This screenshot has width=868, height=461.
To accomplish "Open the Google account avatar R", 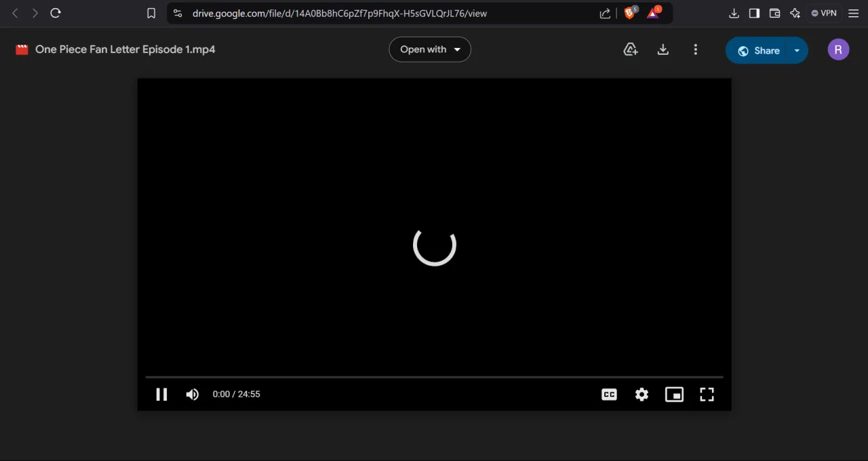I will point(838,49).
